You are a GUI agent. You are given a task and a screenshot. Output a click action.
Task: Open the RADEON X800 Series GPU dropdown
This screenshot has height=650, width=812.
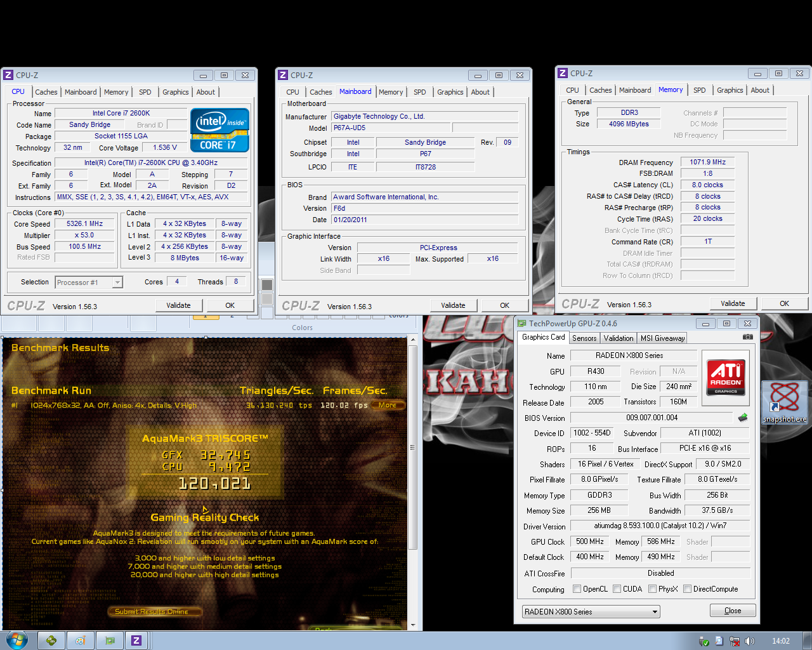click(x=591, y=611)
